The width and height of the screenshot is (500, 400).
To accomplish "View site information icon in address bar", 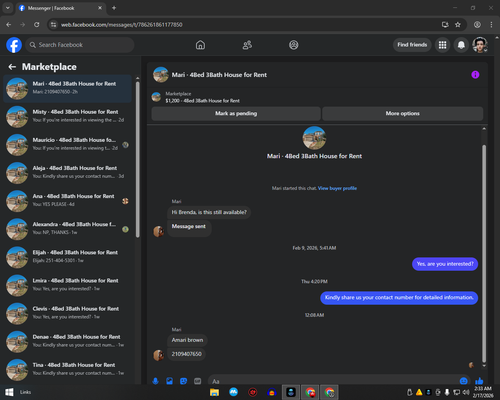I will (x=53, y=25).
